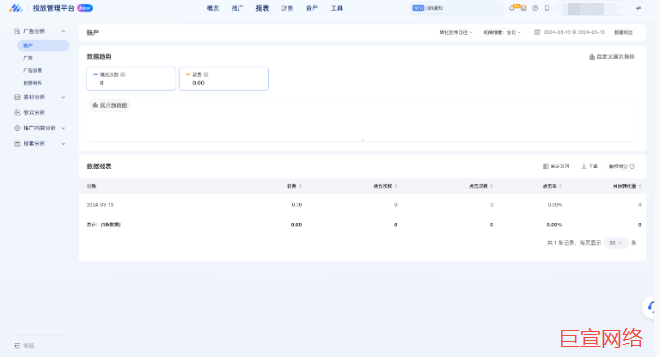Open the 资产 top navigation tab

pos(312,8)
